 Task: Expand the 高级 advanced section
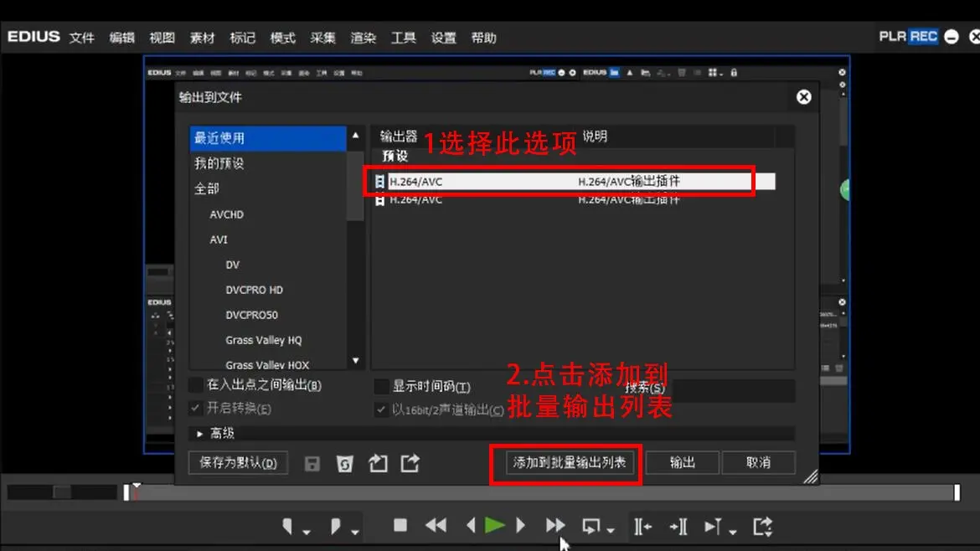click(199, 433)
